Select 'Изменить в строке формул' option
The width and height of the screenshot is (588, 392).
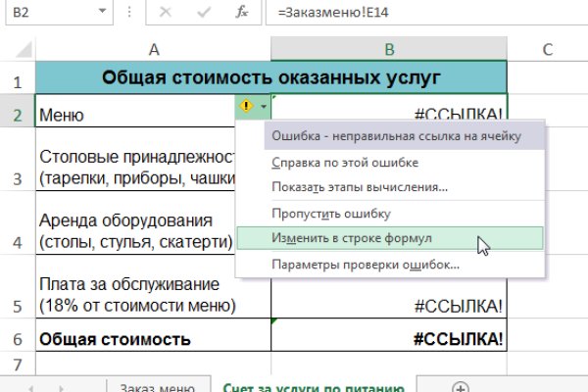tap(351, 238)
